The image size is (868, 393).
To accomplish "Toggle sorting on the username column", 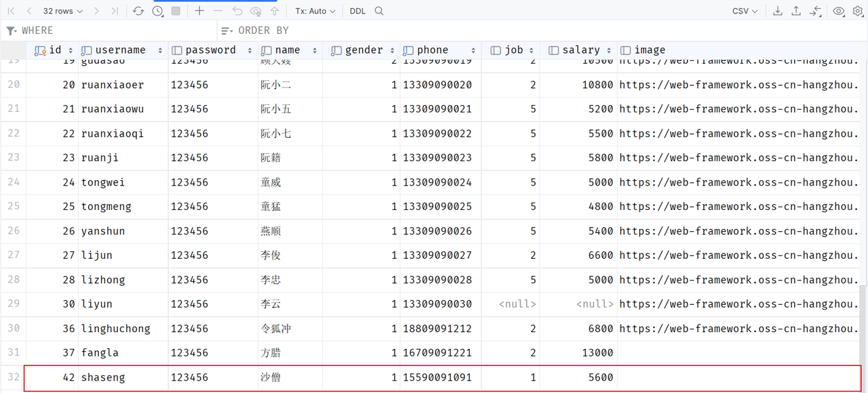I will [x=160, y=49].
